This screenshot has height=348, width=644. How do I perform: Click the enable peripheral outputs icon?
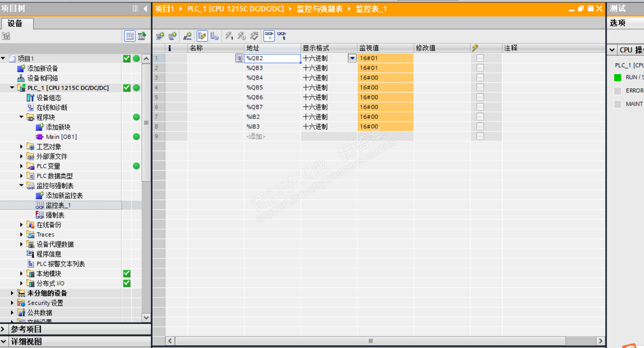pos(254,36)
